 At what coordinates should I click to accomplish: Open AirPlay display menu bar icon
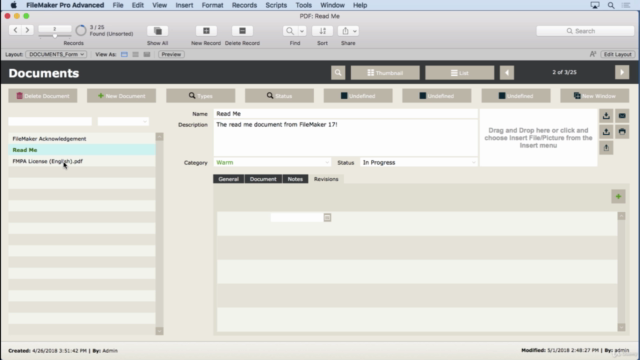coord(595,5)
